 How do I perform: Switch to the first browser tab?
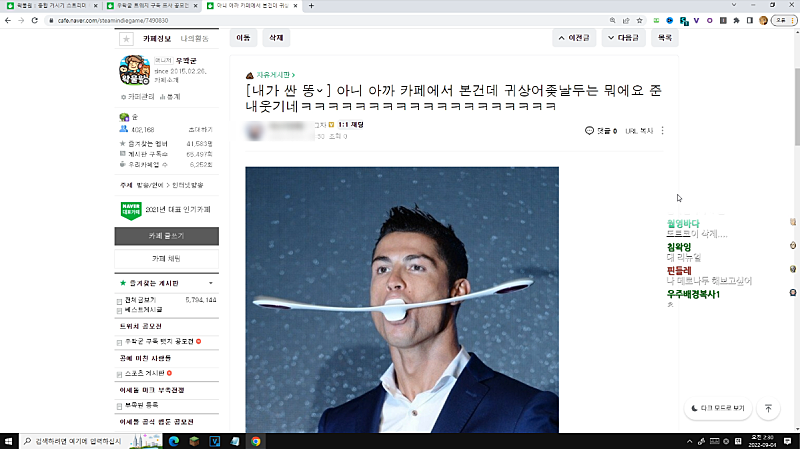point(51,6)
